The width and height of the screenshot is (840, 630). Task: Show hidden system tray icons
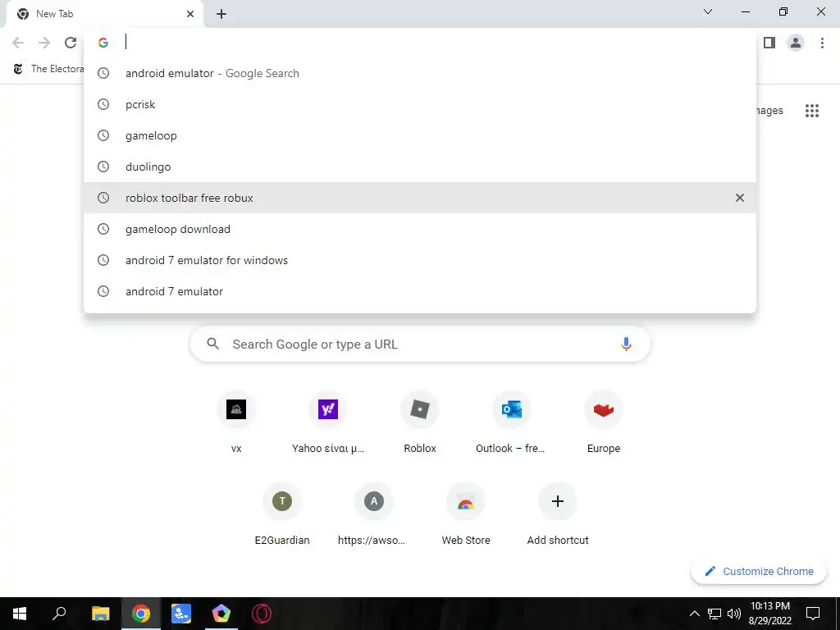[x=694, y=614]
